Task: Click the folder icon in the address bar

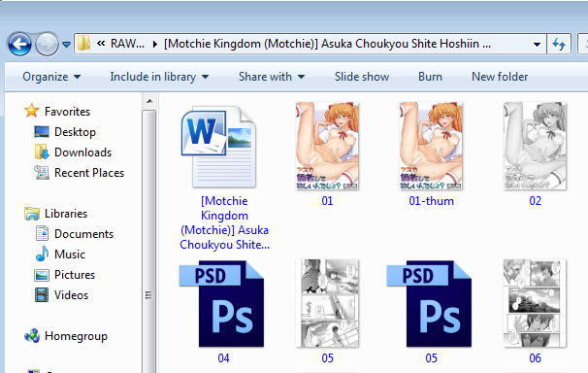Action: (84, 44)
